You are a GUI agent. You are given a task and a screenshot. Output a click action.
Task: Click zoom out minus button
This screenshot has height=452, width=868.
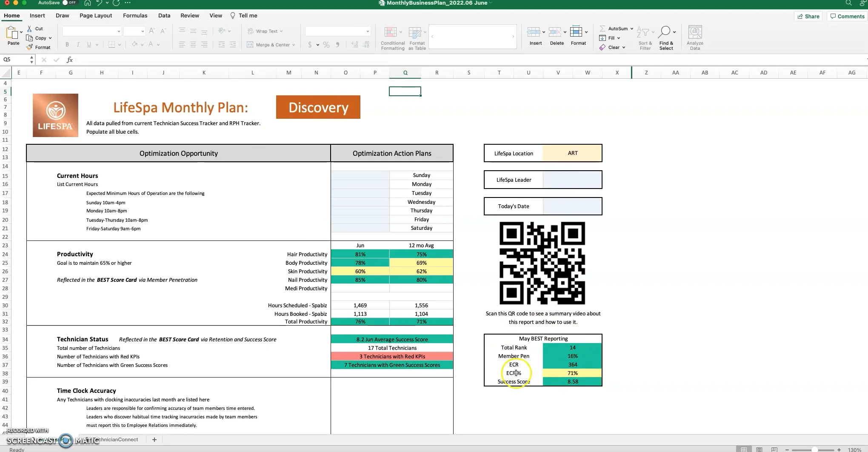click(787, 449)
